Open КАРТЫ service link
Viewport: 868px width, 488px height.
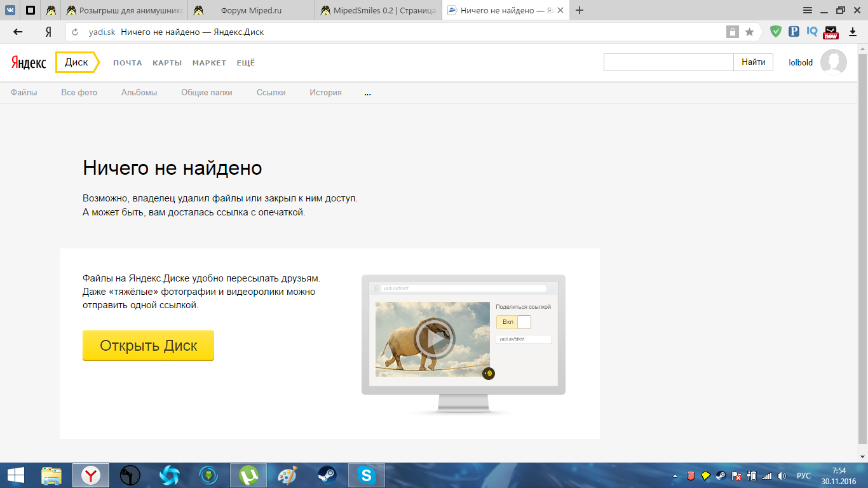(x=167, y=63)
